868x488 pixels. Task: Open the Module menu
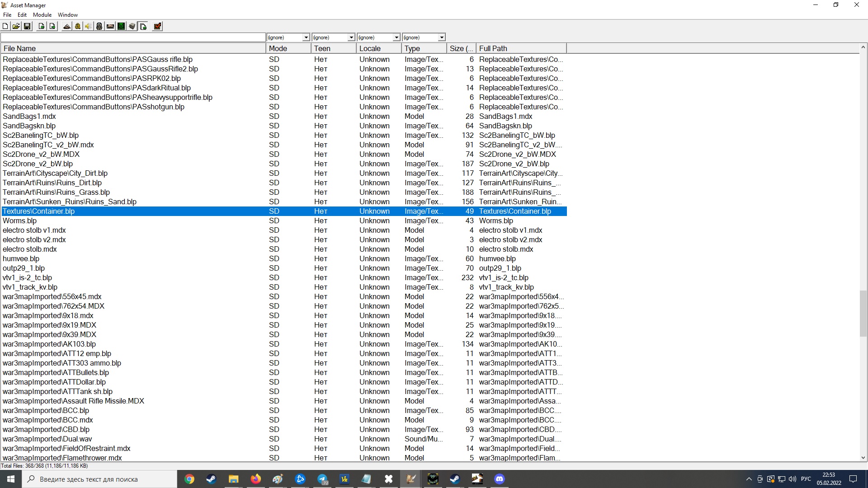click(42, 15)
